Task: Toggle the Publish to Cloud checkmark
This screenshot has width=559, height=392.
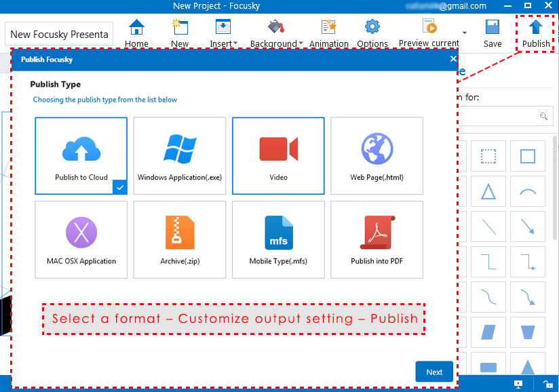Action: 120,187
